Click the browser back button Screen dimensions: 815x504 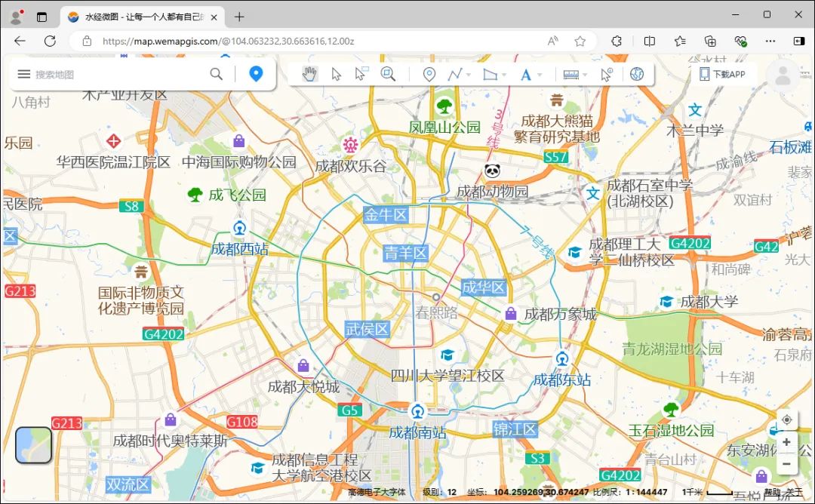(x=20, y=41)
